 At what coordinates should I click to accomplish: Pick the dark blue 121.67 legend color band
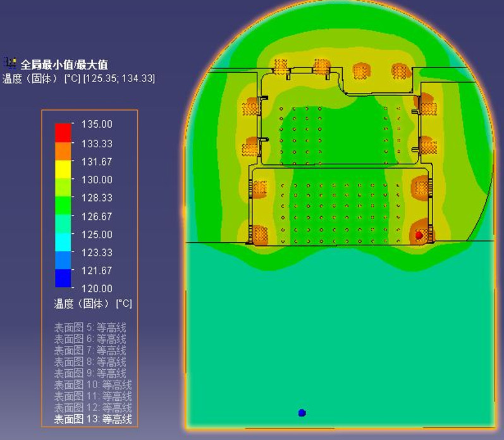[63, 278]
